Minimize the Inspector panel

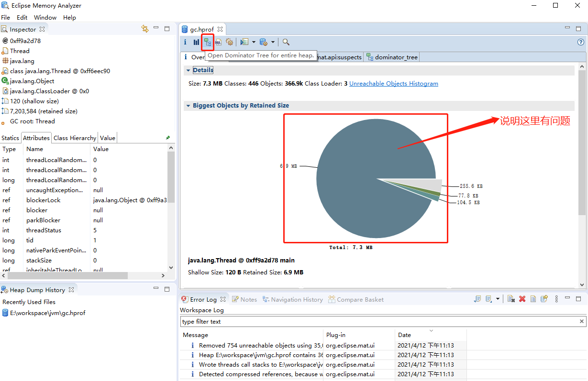(156, 28)
